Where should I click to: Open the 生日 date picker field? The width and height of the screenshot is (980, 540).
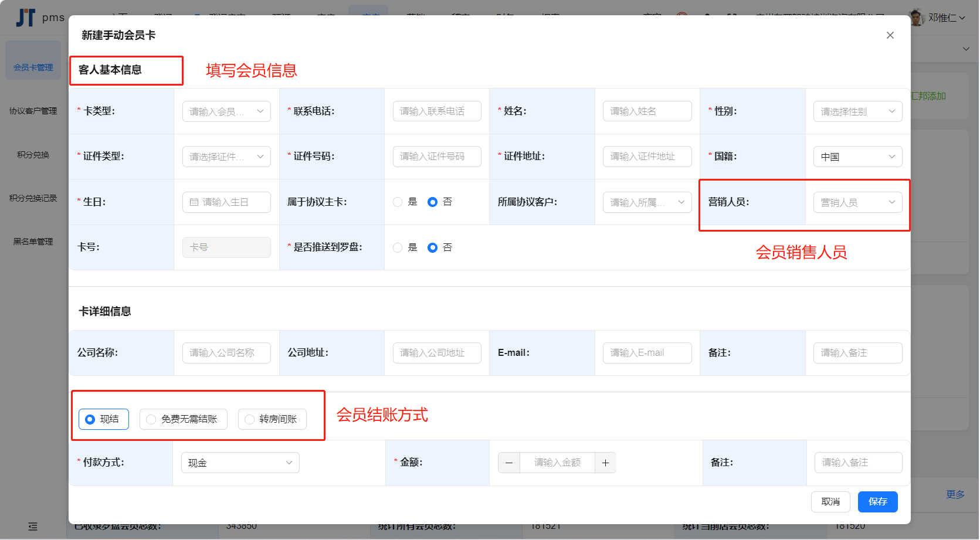click(226, 202)
